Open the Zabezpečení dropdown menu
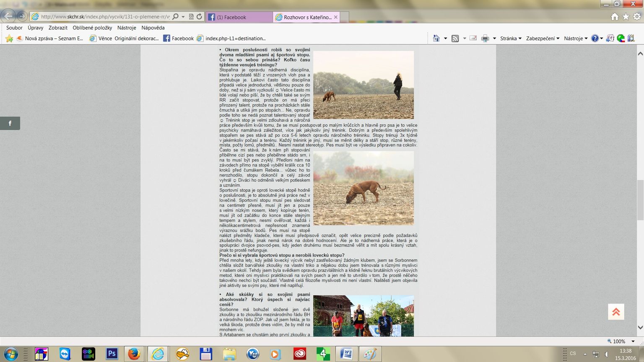 click(x=543, y=38)
